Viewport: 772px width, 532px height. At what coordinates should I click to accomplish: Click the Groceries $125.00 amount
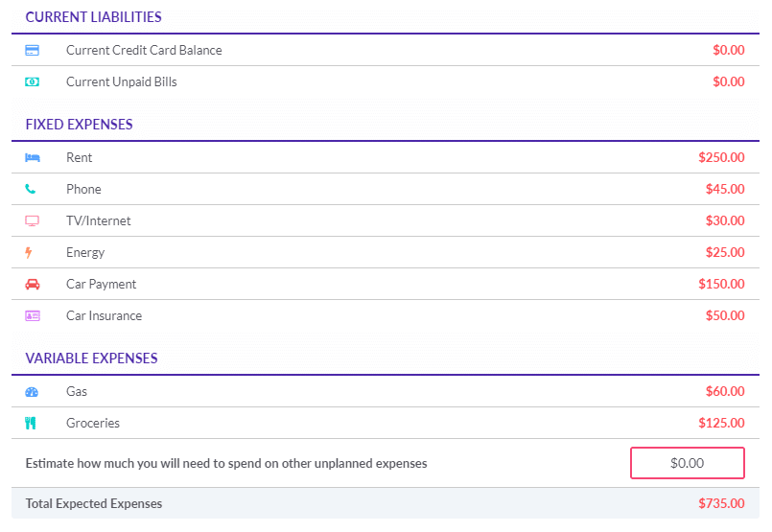[721, 423]
